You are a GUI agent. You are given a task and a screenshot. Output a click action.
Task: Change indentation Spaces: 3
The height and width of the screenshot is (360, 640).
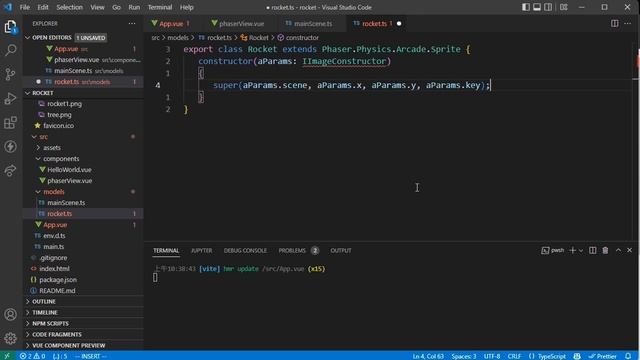pyautogui.click(x=464, y=356)
